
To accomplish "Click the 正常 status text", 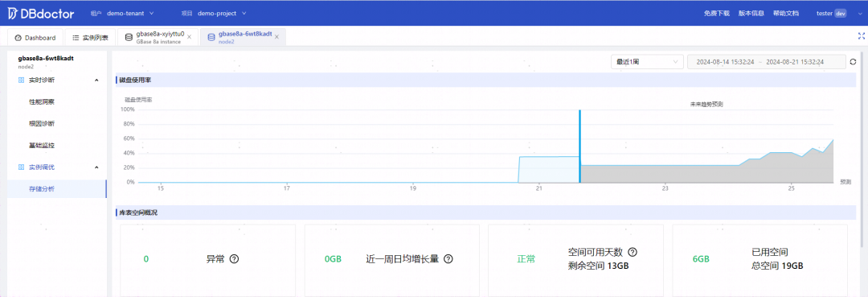I will (x=526, y=258).
